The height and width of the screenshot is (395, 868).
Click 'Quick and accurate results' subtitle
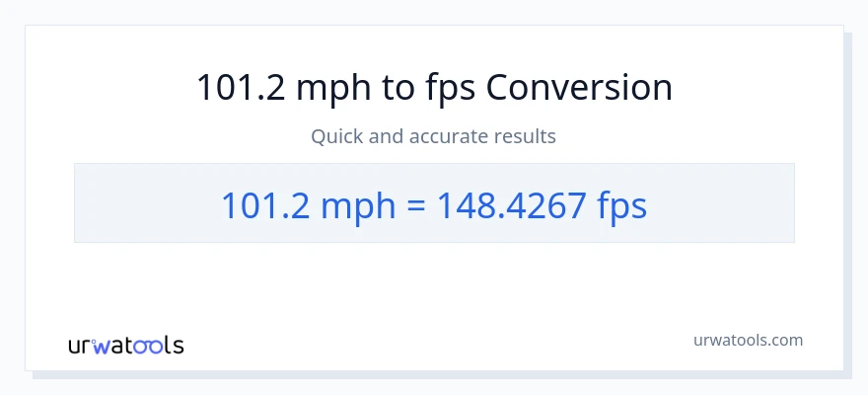click(x=434, y=136)
